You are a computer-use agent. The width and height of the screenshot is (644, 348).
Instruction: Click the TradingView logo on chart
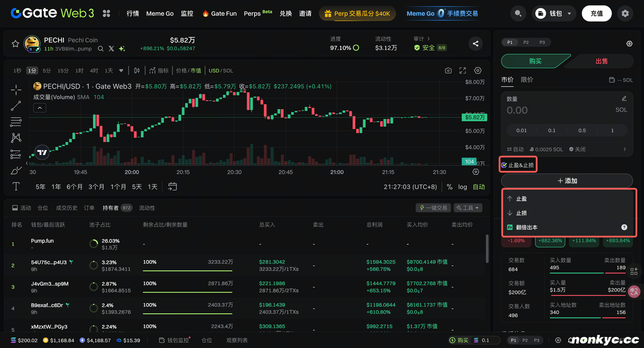[42, 153]
